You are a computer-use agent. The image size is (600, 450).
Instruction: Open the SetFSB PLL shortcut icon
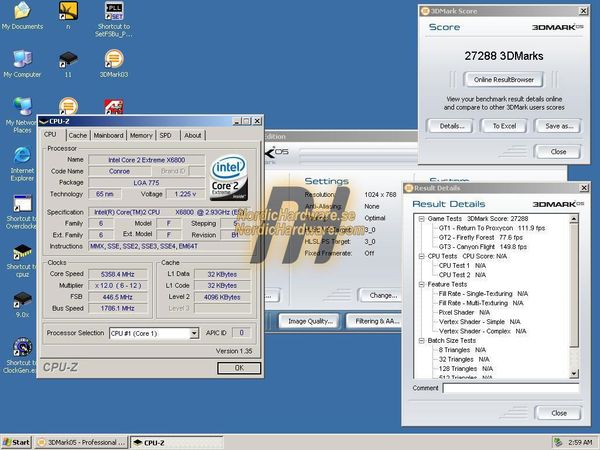point(114,12)
